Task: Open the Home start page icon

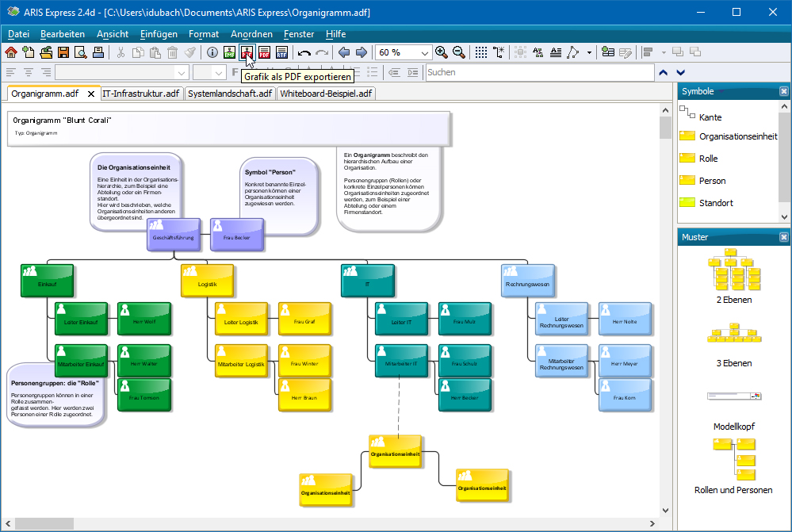Action: pyautogui.click(x=11, y=52)
